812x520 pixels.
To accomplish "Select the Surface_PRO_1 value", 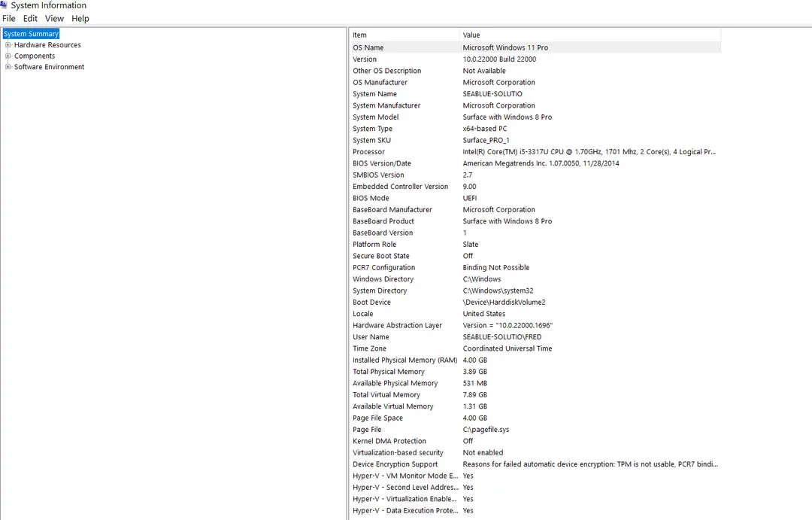I will point(486,141).
